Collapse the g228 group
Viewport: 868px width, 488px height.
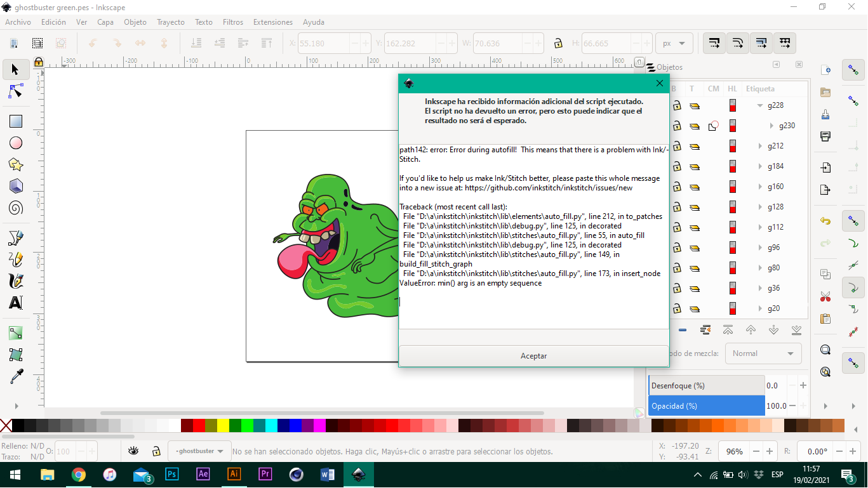coord(760,105)
